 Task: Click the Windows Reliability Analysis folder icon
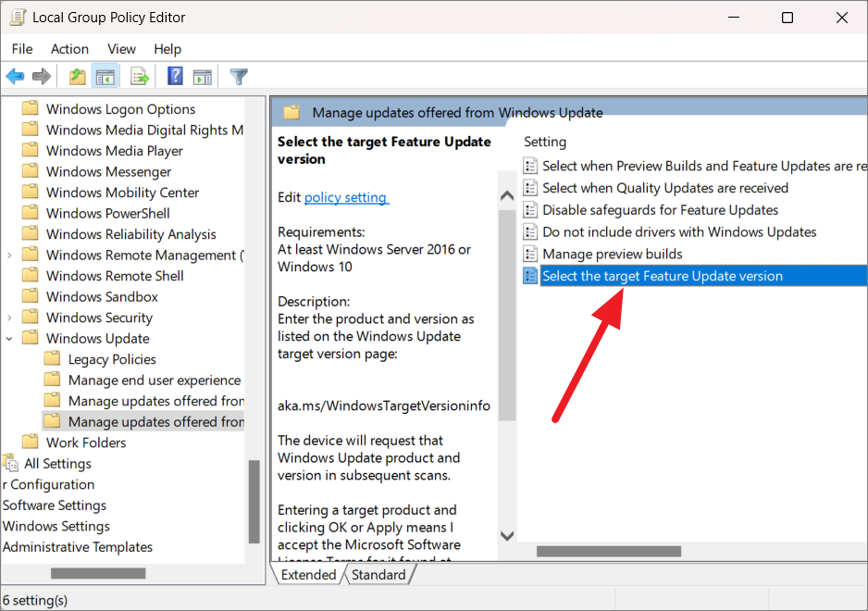(30, 234)
